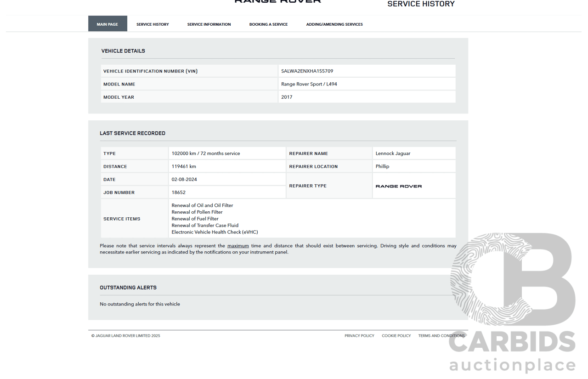588x379 pixels.
Task: Click the service date 02-08-2024
Action: pos(184,180)
